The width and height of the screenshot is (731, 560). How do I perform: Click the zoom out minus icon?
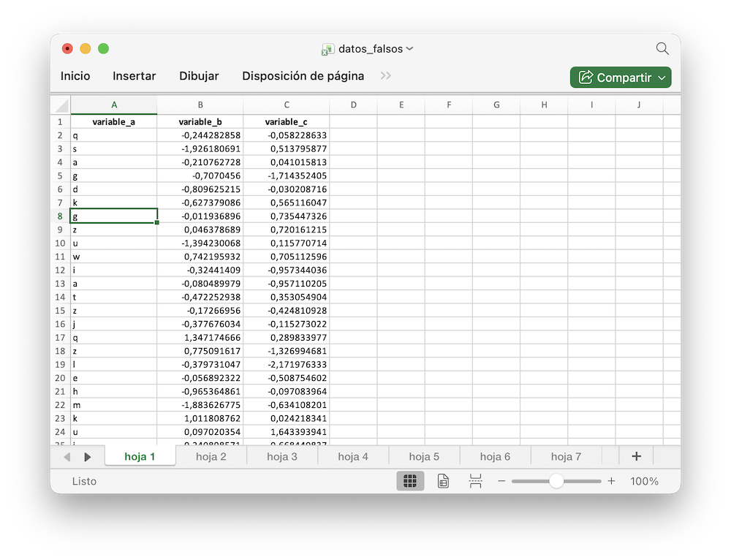(x=501, y=481)
